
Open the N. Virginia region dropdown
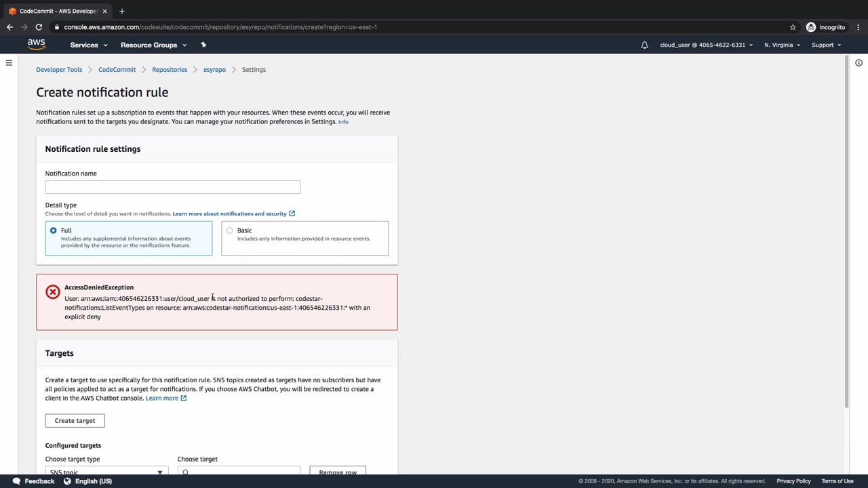pyautogui.click(x=783, y=45)
